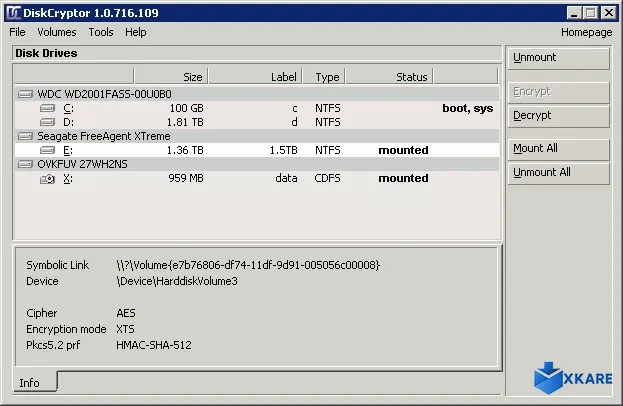Viewport: 623px width, 406px height.
Task: Sort by the Label column header
Action: 255,76
